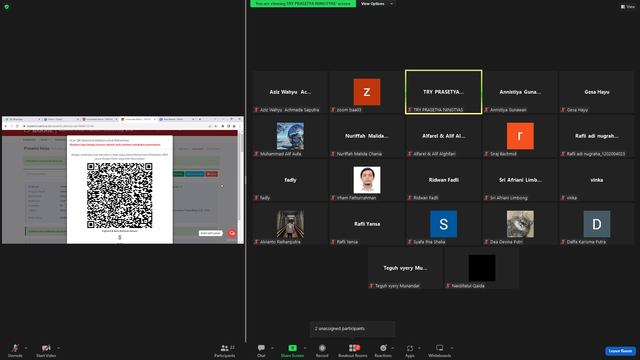Viewport: 640px width, 360px height.
Task: Click the Leave Room button
Action: tap(620, 351)
